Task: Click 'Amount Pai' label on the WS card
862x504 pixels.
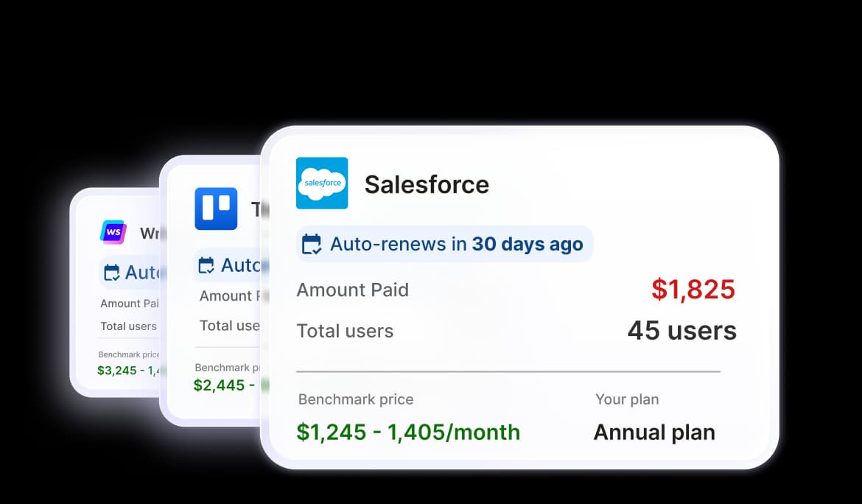Action: tap(130, 304)
